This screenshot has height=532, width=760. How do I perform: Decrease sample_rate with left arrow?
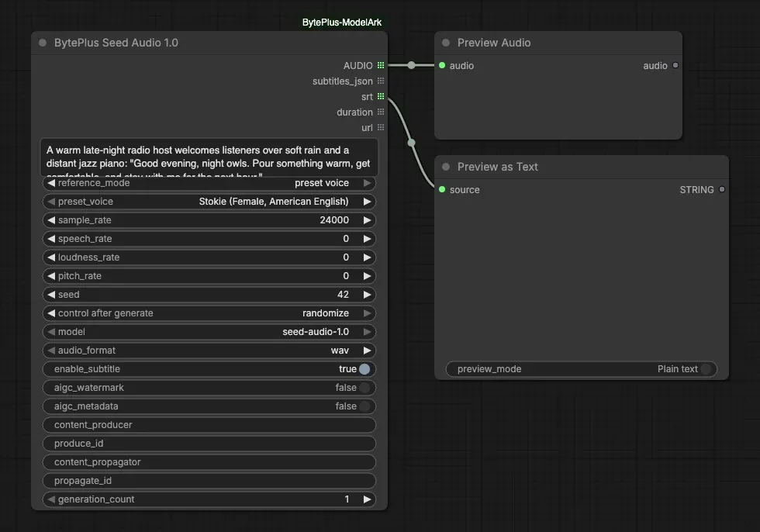(51, 220)
